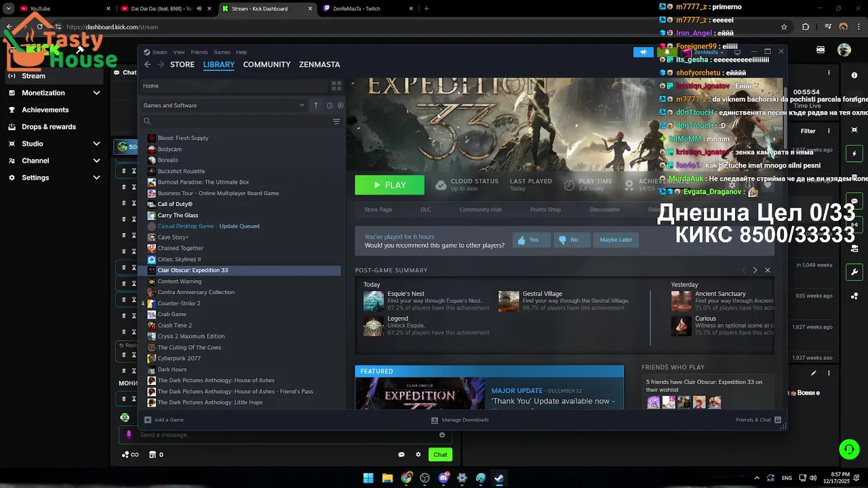
Task: Click the Gestral Village achievement thumbnail
Action: 509,301
